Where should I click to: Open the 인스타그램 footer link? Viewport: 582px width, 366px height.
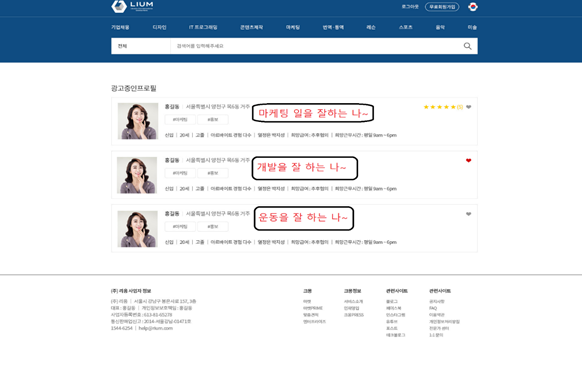point(395,315)
